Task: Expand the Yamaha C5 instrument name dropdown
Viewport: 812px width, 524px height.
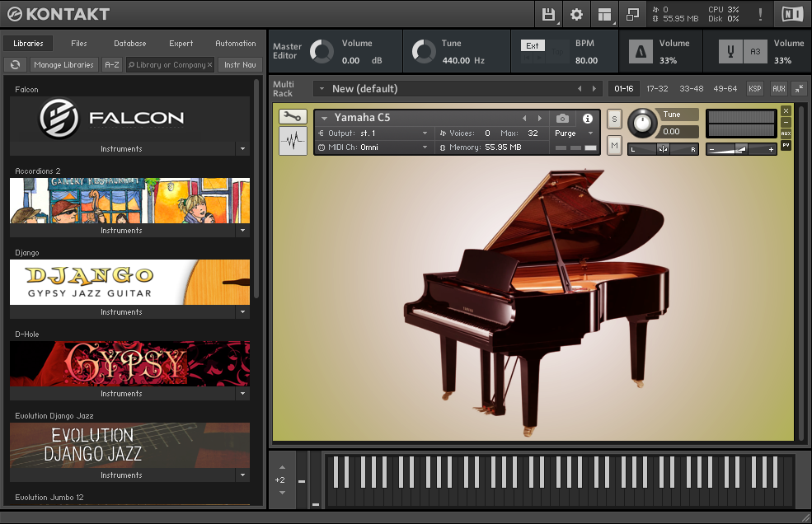Action: 324,118
